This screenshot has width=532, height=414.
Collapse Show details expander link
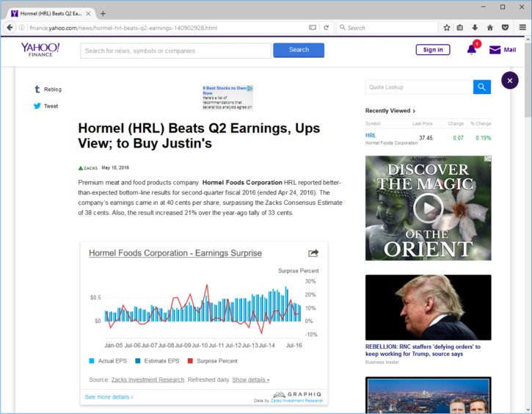[251, 379]
